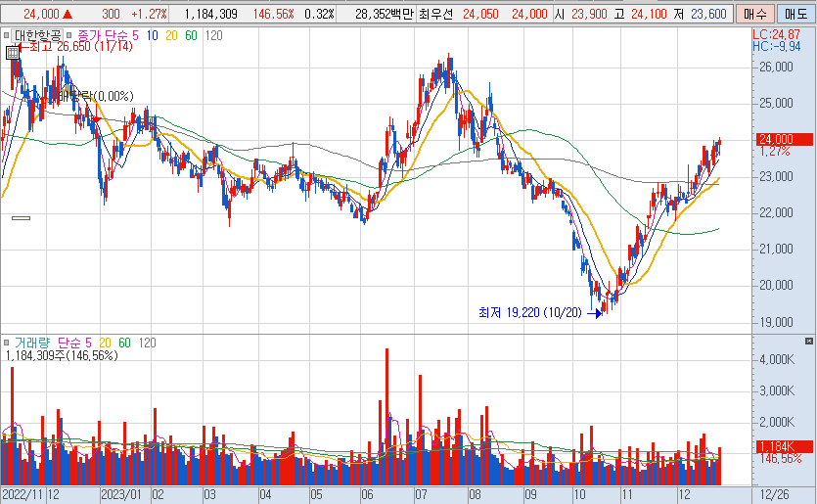Click the 07 month axis label
The height and width of the screenshot is (504, 817).
[x=421, y=494]
